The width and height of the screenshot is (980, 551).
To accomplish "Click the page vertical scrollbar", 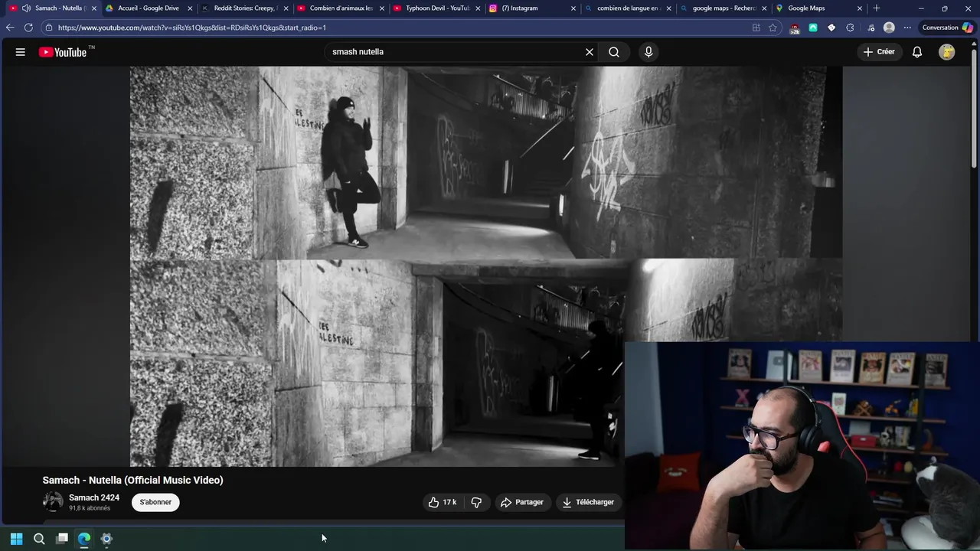I will [975, 107].
